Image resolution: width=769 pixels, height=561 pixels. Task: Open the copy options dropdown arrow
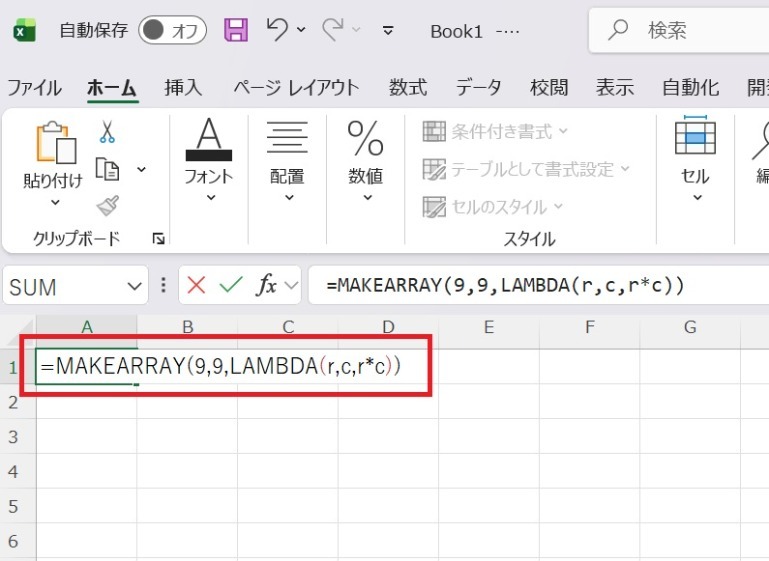[x=141, y=170]
